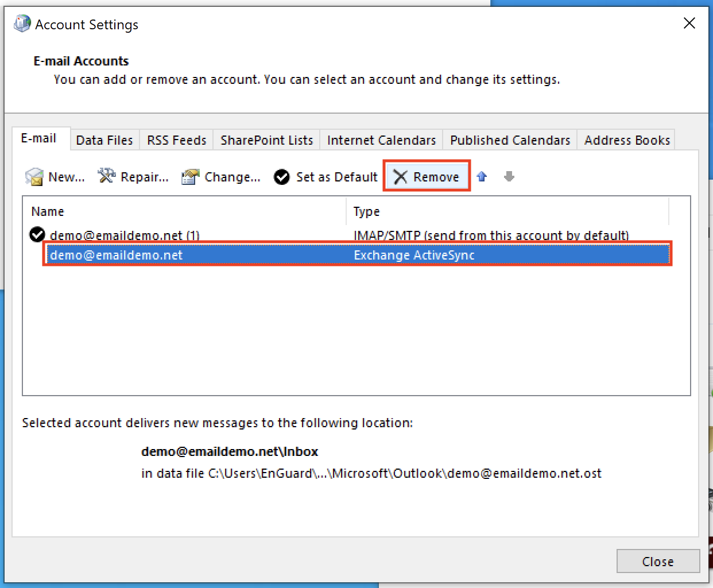
Task: Open the Published Calendars tab
Action: click(x=510, y=140)
